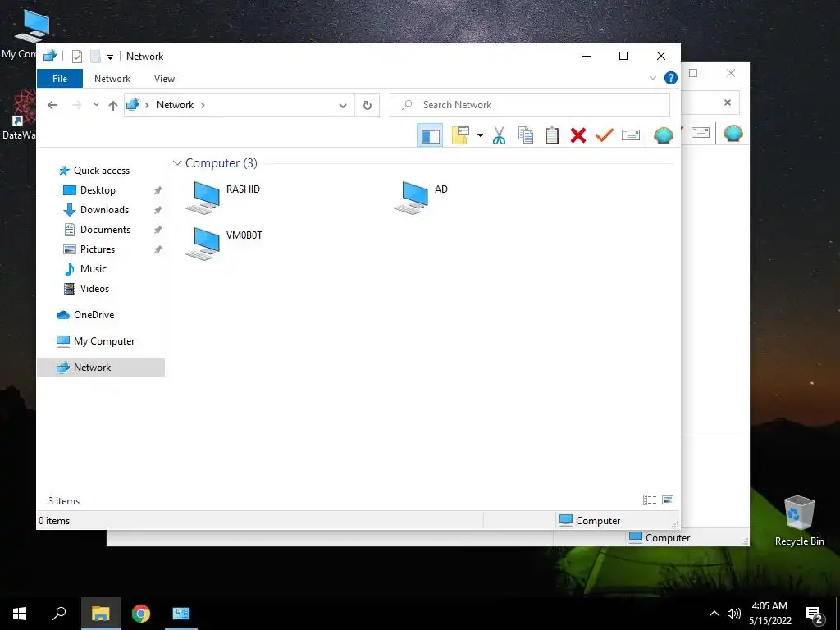Open the Windows Start menu
Screen dimensions: 840x630
(x=20, y=614)
